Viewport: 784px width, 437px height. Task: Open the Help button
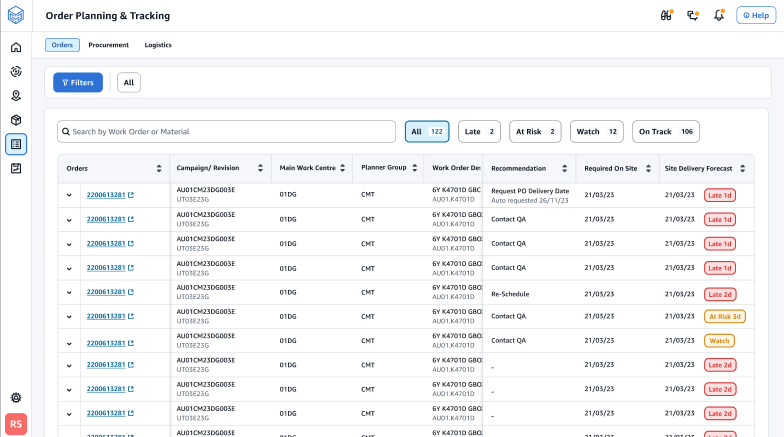[755, 15]
